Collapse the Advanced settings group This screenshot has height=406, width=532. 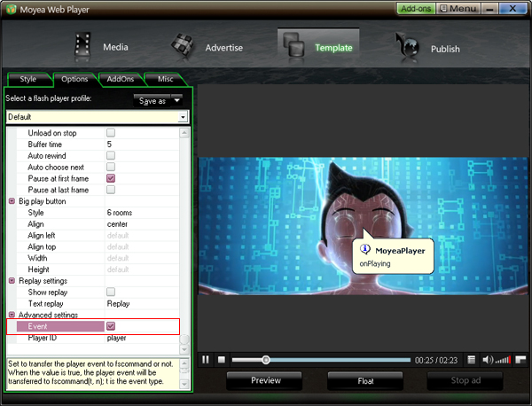(12, 315)
